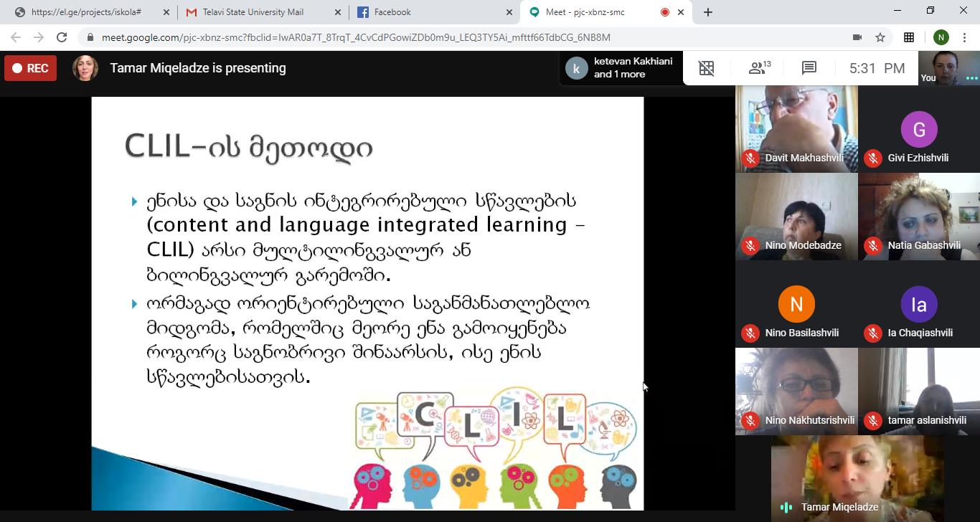Bookmark this page with the star icon

(x=880, y=37)
